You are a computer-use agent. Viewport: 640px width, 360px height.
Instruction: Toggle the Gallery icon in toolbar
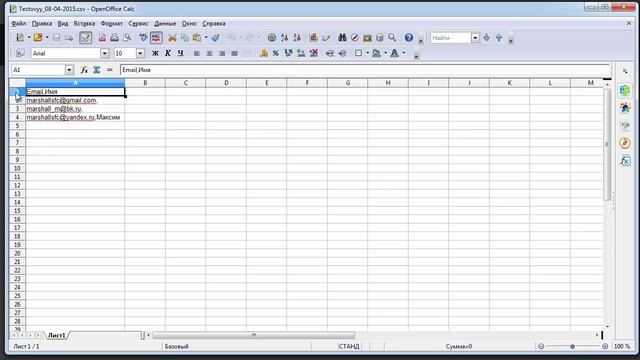(367, 38)
